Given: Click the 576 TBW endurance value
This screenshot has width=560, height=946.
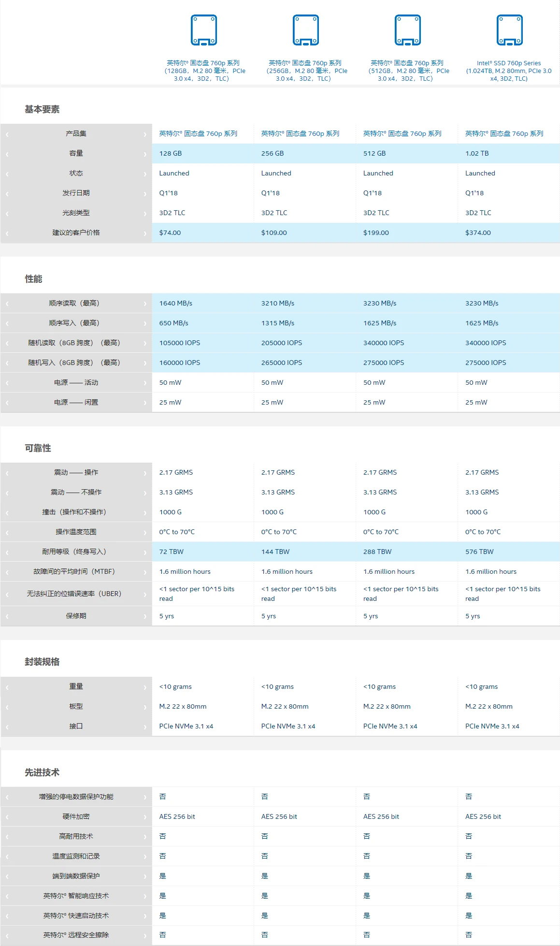Looking at the screenshot, I should click(480, 552).
